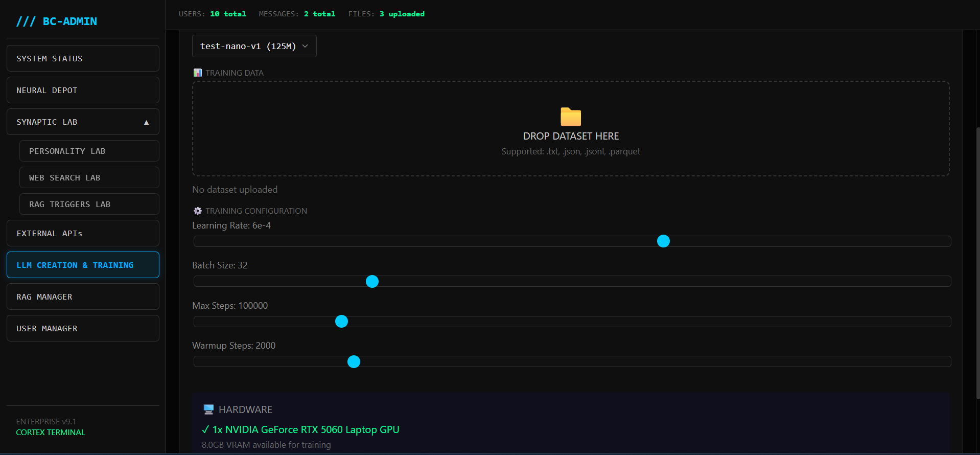The height and width of the screenshot is (455, 980).
Task: Click the folder icon in dataset drop zone
Action: pyautogui.click(x=571, y=117)
